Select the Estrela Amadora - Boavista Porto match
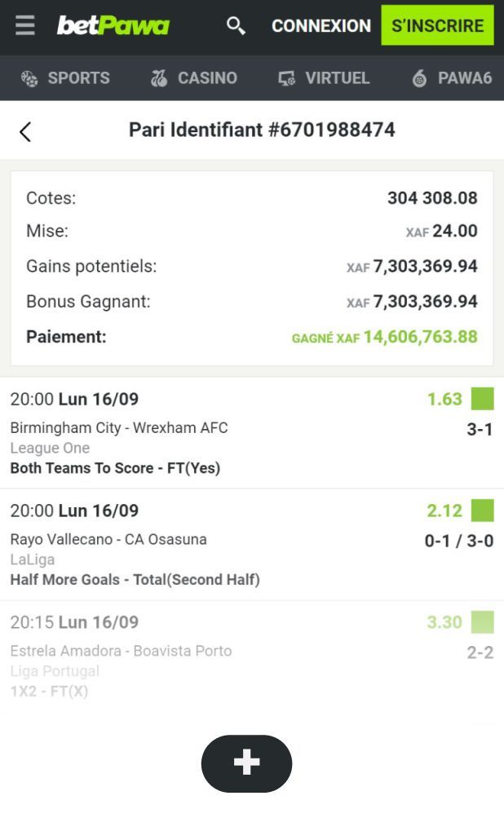This screenshot has width=504, height=840. tap(121, 652)
